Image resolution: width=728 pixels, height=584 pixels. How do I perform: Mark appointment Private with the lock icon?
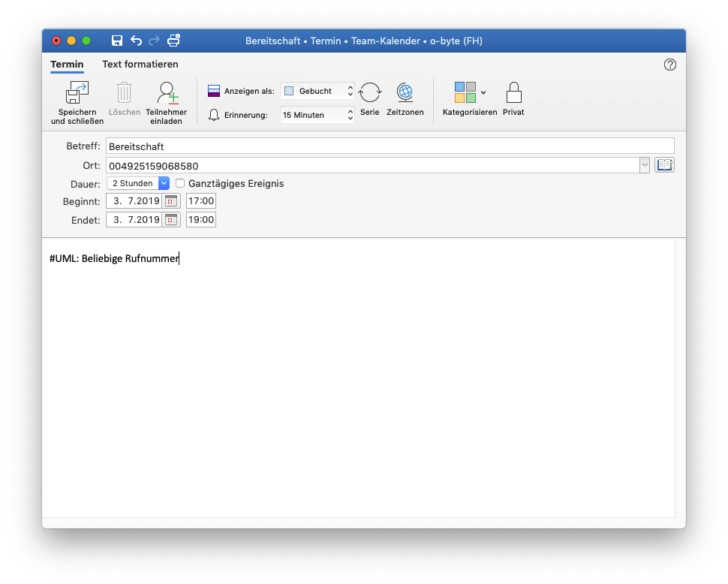513,93
